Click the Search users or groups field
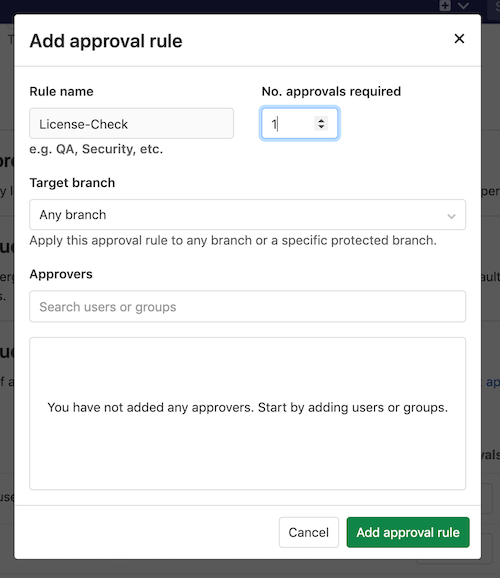Screen dimensions: 500x578 (x=247, y=306)
